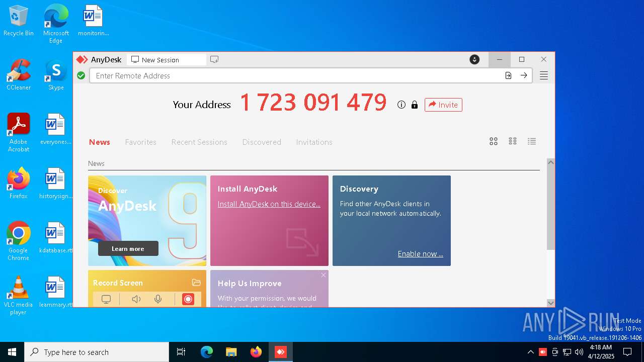Open the Recent Sessions tab
Viewport: 644px width, 362px height.
pos(199,142)
